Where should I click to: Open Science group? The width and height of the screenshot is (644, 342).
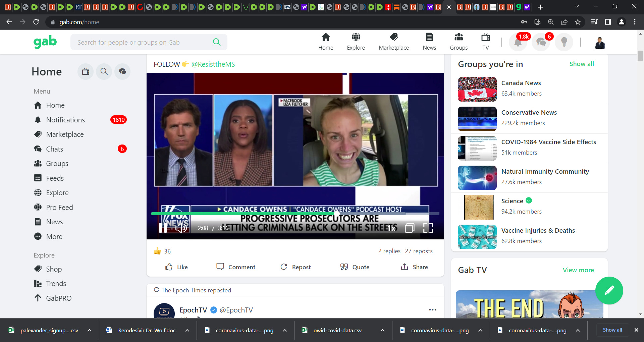coord(529,207)
